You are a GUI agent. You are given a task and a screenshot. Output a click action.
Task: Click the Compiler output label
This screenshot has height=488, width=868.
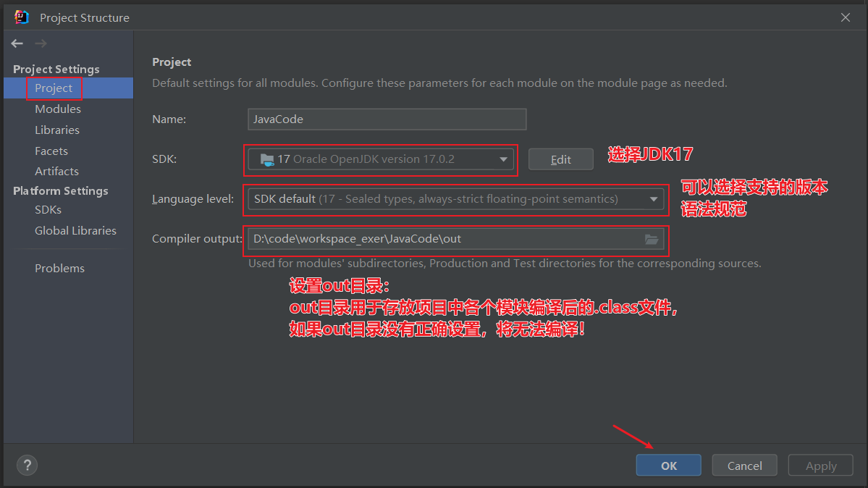(197, 239)
